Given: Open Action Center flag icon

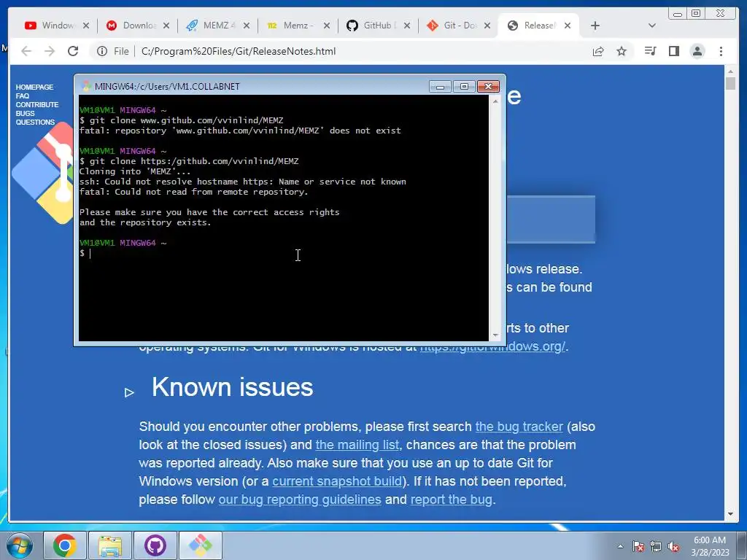Looking at the screenshot, I should pyautogui.click(x=638, y=546).
